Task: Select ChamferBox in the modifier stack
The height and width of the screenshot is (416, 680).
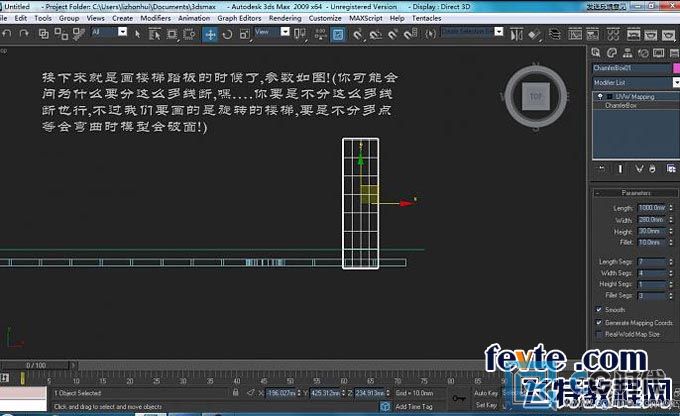Action: coord(621,105)
